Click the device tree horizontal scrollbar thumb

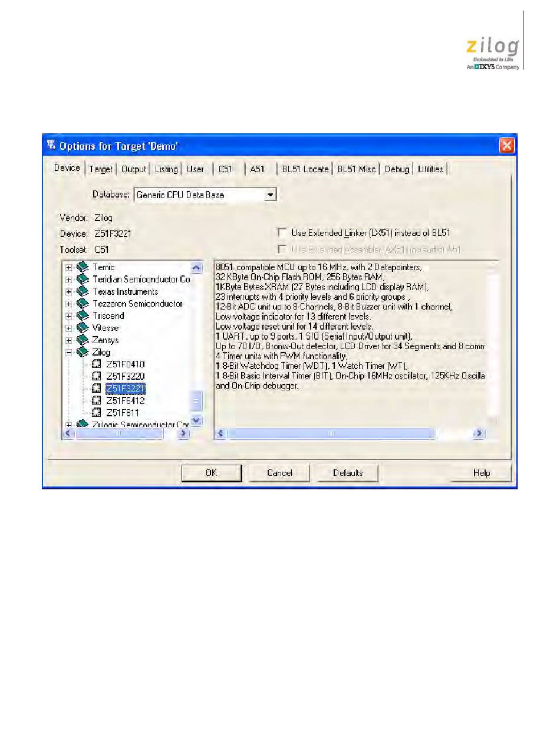click(118, 433)
